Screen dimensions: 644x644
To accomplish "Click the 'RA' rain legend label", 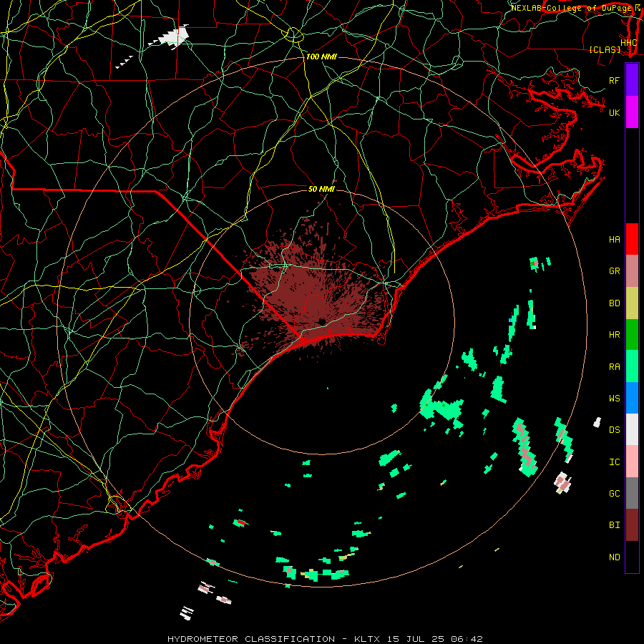I will tap(614, 367).
